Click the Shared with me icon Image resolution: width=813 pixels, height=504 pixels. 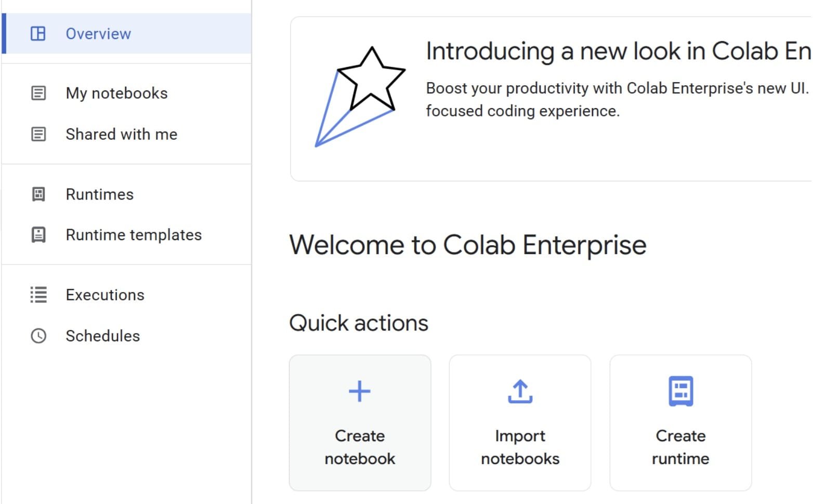click(x=38, y=134)
